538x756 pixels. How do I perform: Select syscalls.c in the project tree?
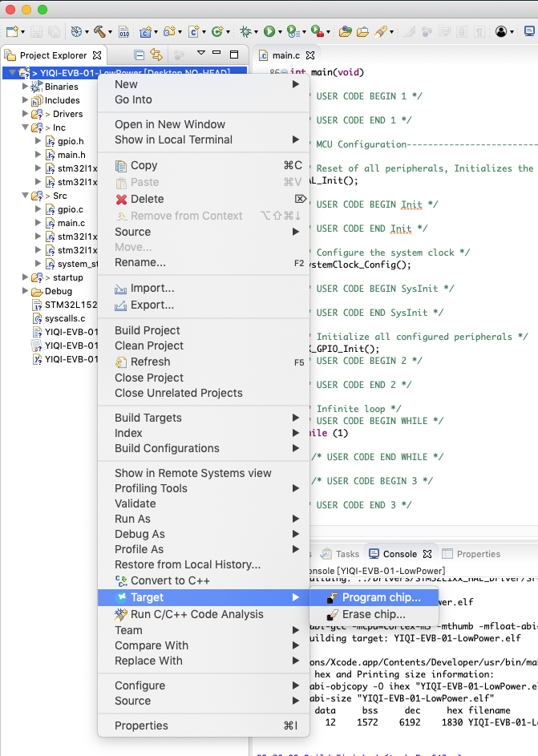coord(65,318)
